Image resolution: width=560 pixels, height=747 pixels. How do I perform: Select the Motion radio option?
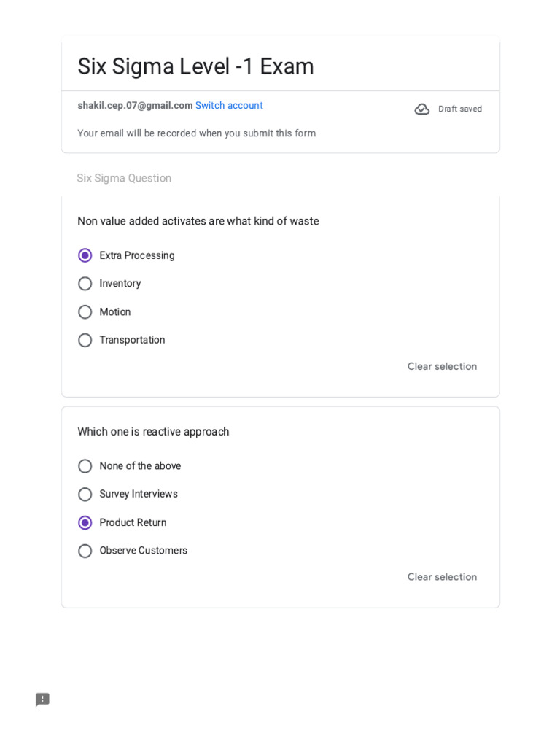[x=85, y=312]
